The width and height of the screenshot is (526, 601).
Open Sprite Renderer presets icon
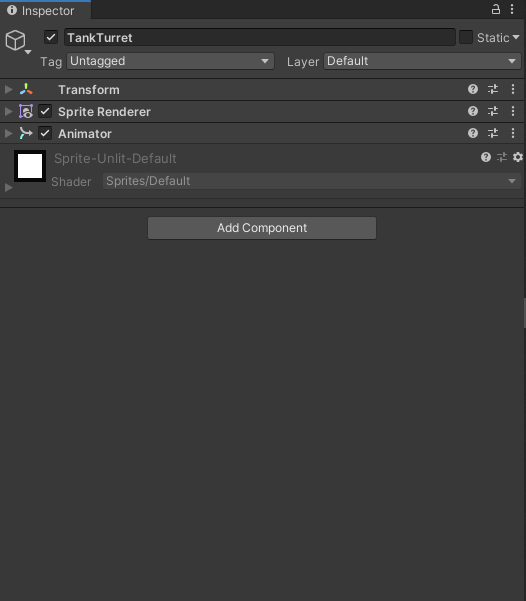tap(493, 111)
